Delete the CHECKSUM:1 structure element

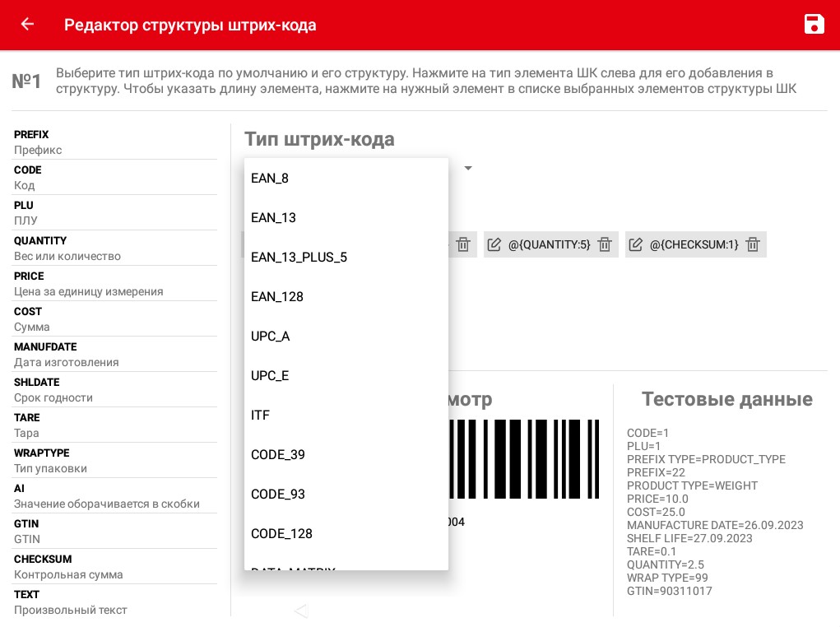click(x=752, y=244)
